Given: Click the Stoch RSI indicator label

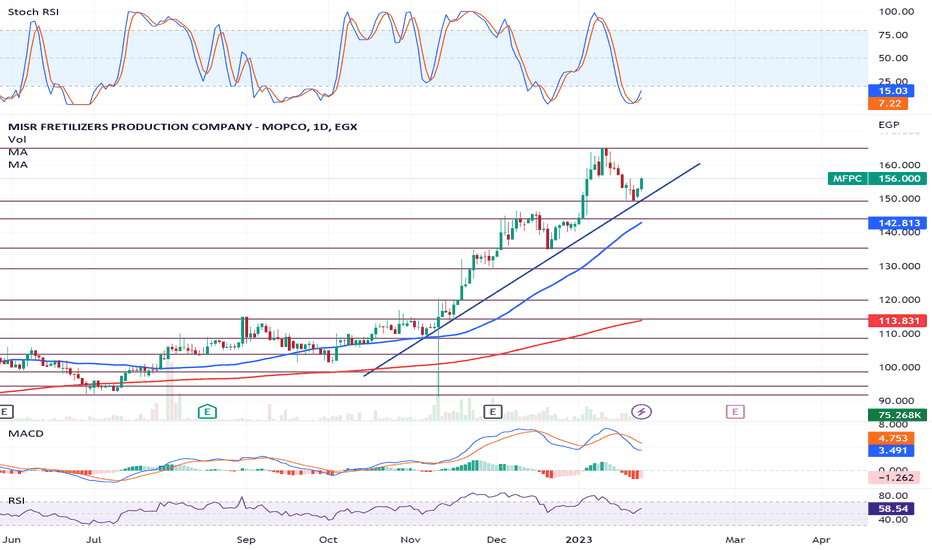Looking at the screenshot, I should 33,12.
